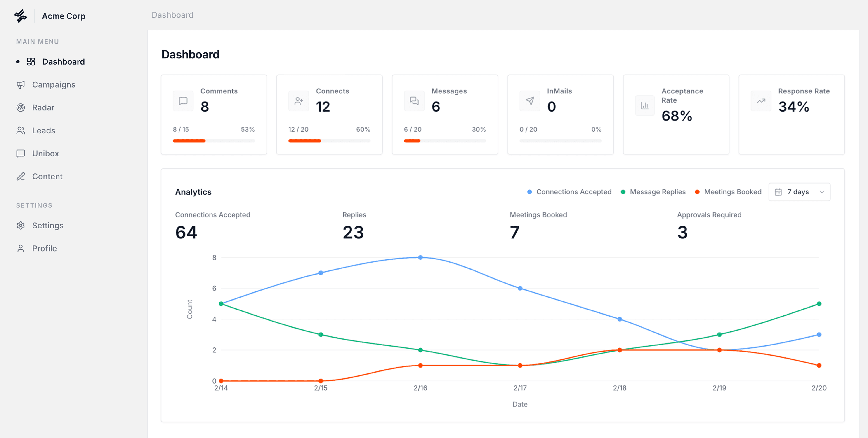The height and width of the screenshot is (438, 868).
Task: Click the Acme Corp logo
Action: click(50, 16)
